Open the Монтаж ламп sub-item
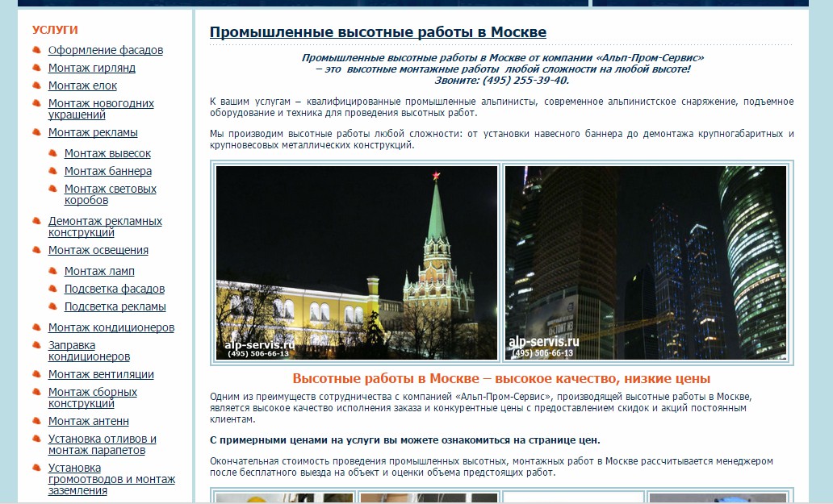Screen dimensions: 833x504 [98, 271]
